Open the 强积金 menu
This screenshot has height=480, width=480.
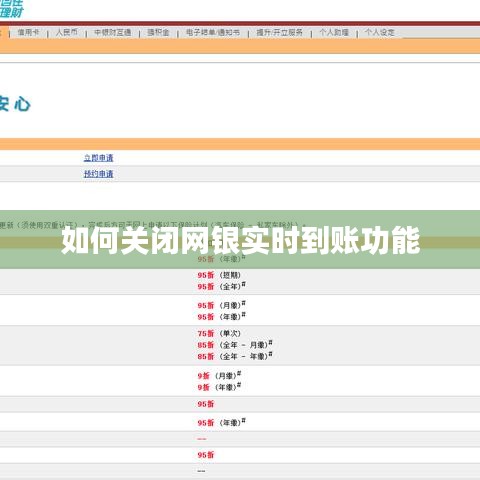pos(158,32)
